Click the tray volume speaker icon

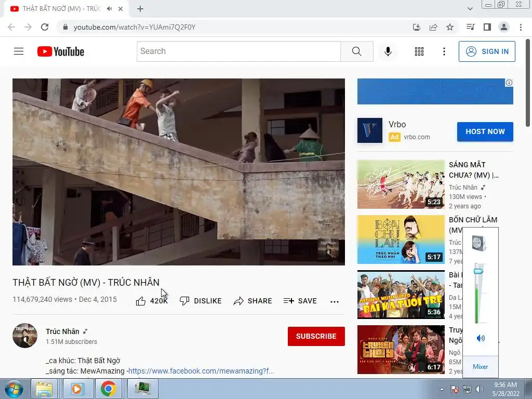(x=480, y=389)
